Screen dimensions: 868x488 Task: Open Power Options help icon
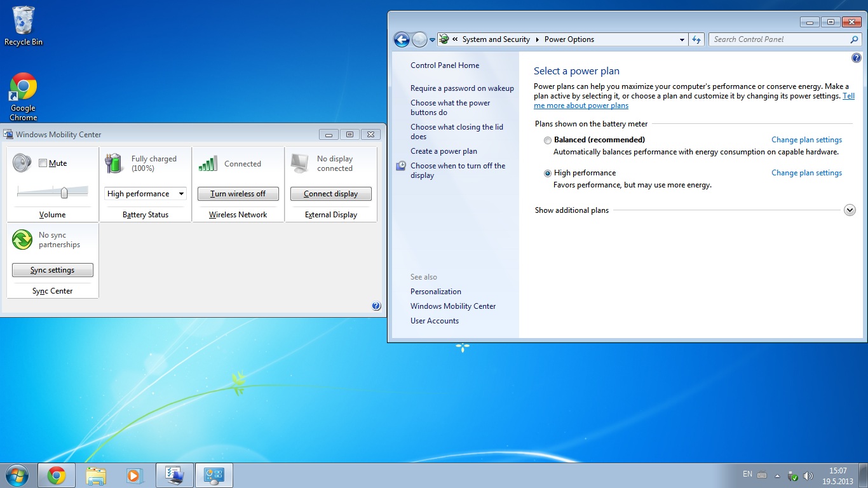[856, 58]
